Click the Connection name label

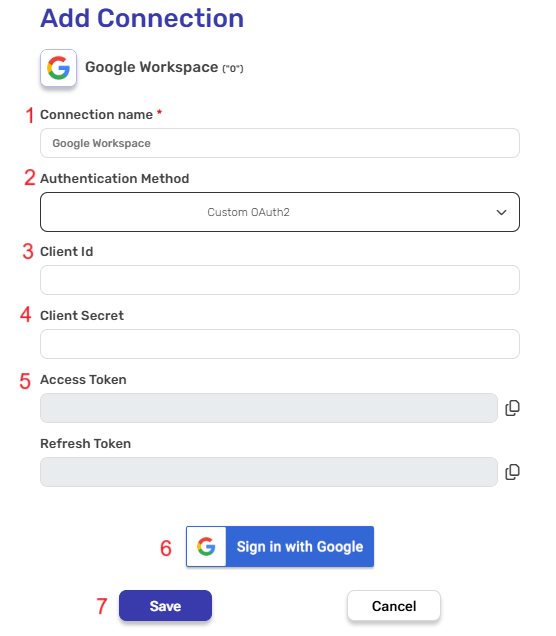[x=97, y=115]
